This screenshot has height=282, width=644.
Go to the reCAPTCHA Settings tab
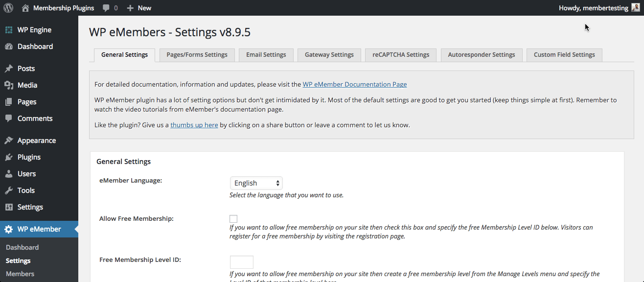(x=401, y=55)
